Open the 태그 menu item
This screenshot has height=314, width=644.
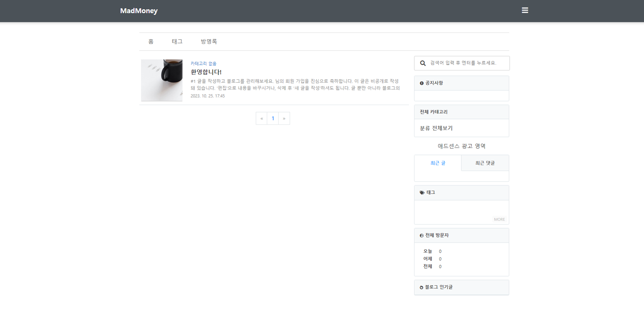click(177, 42)
